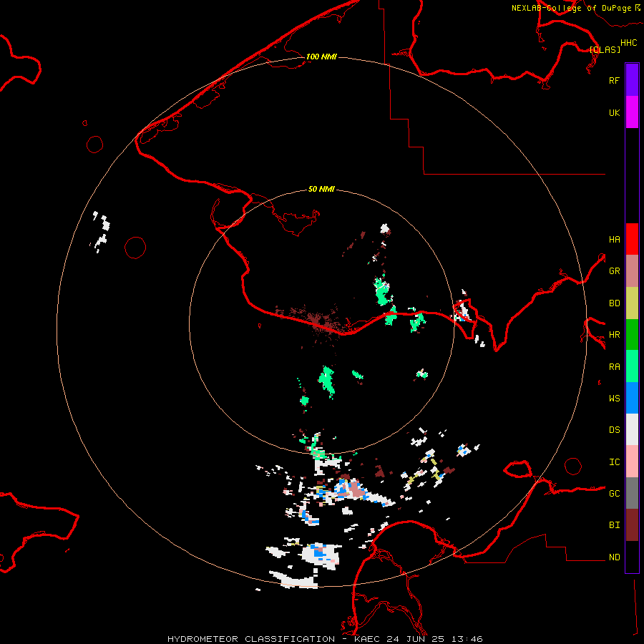The width and height of the screenshot is (644, 644).
Task: Click the GR legend label
Action: click(x=614, y=271)
